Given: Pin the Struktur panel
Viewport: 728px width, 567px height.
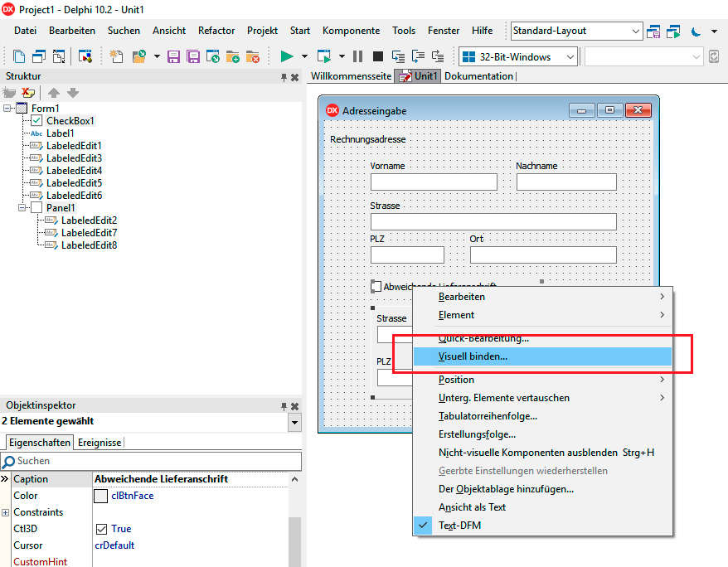Looking at the screenshot, I should tap(284, 77).
